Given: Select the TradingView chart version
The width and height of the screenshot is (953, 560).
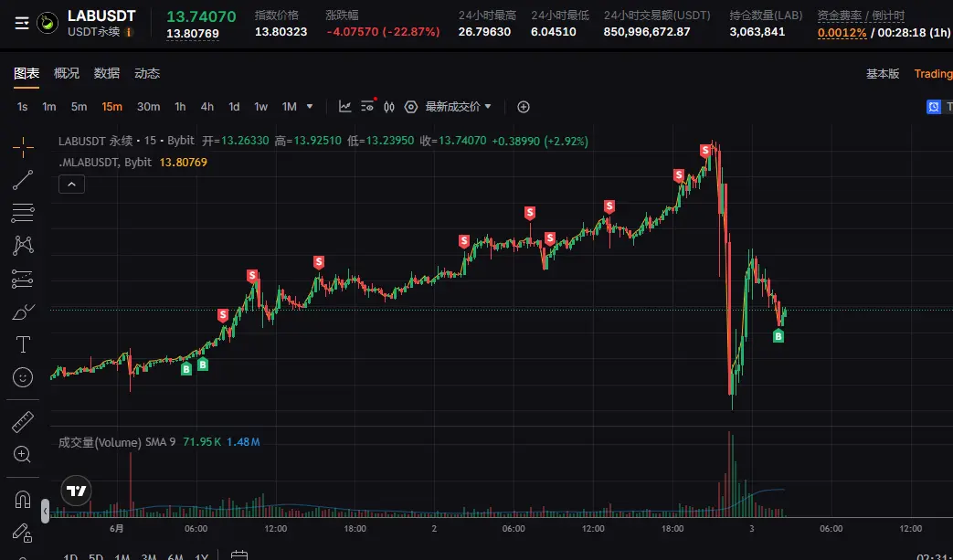Looking at the screenshot, I should (933, 73).
